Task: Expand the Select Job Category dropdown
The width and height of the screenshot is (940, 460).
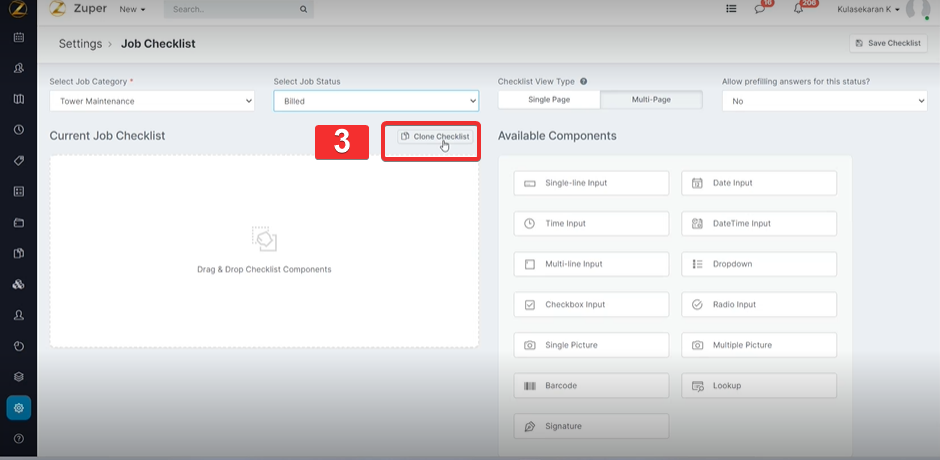Action: pos(152,101)
